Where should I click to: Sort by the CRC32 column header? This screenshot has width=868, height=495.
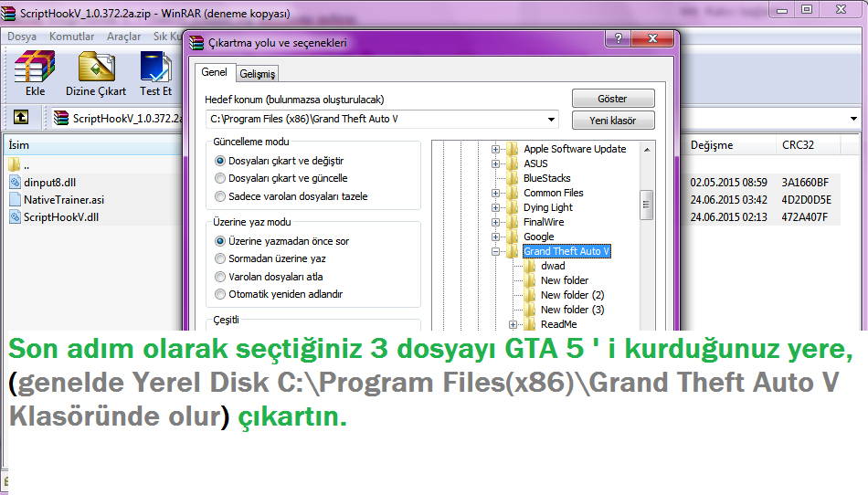click(x=808, y=145)
